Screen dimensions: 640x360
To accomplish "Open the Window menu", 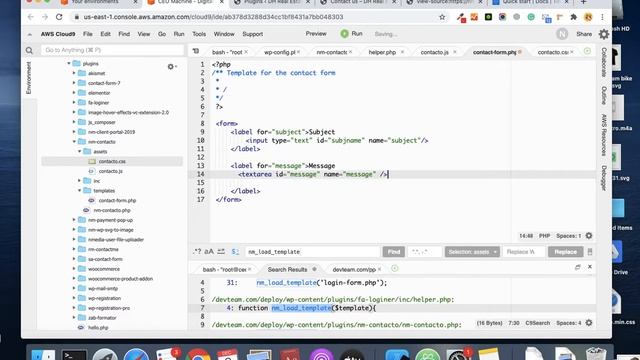I will pyautogui.click(x=224, y=34).
